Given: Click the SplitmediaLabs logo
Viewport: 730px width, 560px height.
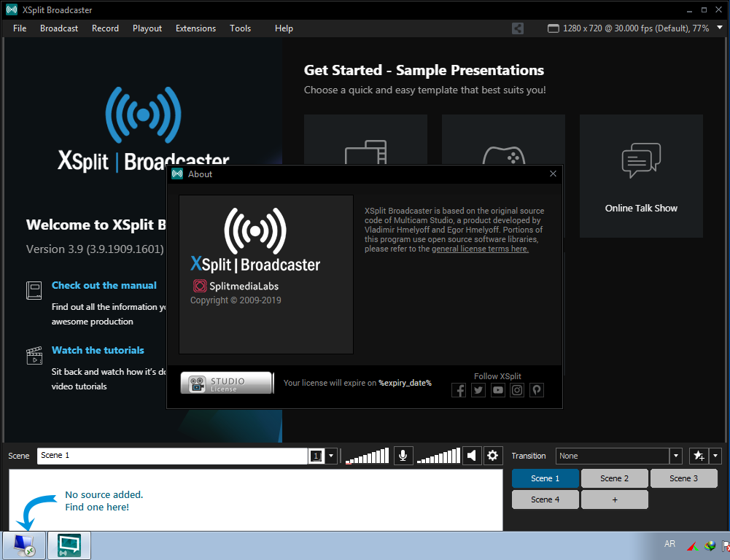Looking at the screenshot, I should (x=236, y=286).
